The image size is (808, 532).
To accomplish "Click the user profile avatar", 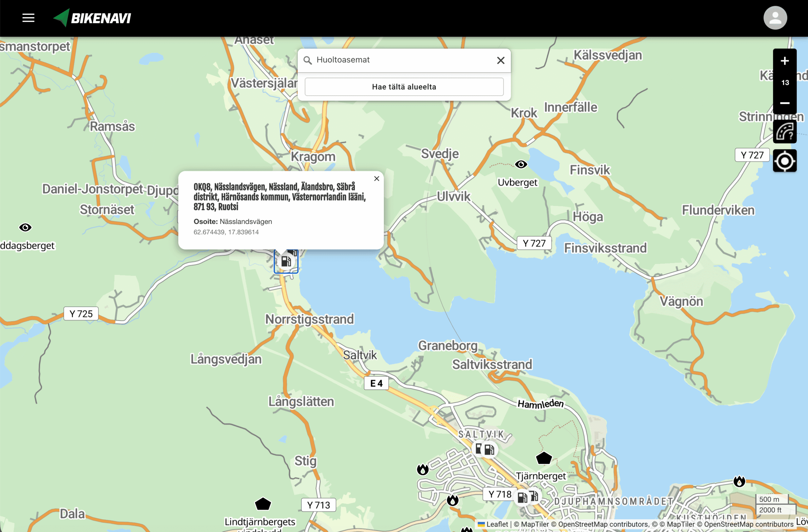I will [x=775, y=18].
